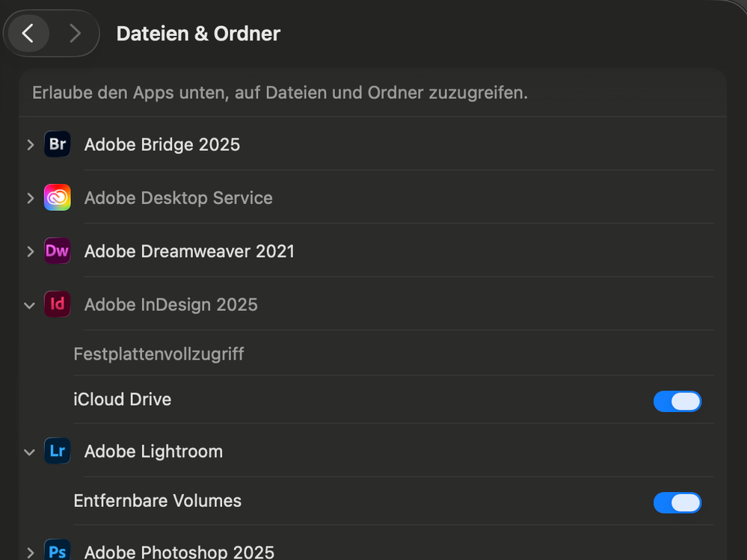Click the Dateien & Ordner title
Viewport: 747px width, 560px height.
[x=197, y=33]
